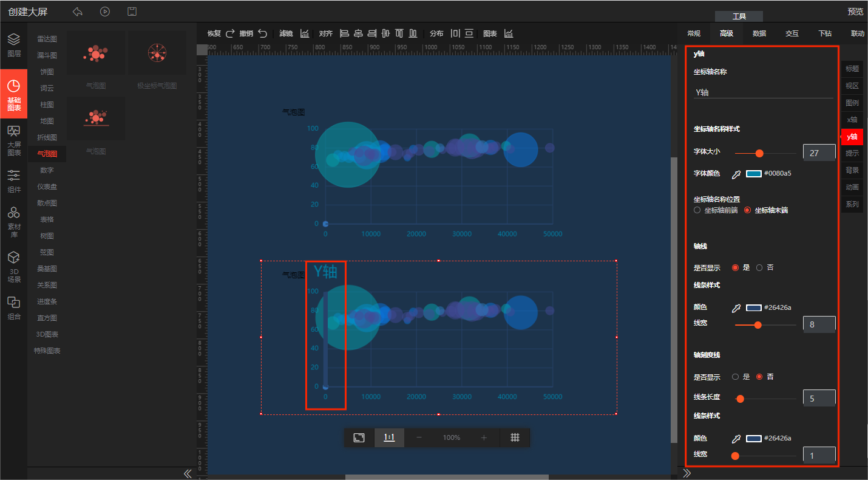The height and width of the screenshot is (480, 868).
Task: Select the 基础图表 sidebar section
Action: (13, 94)
